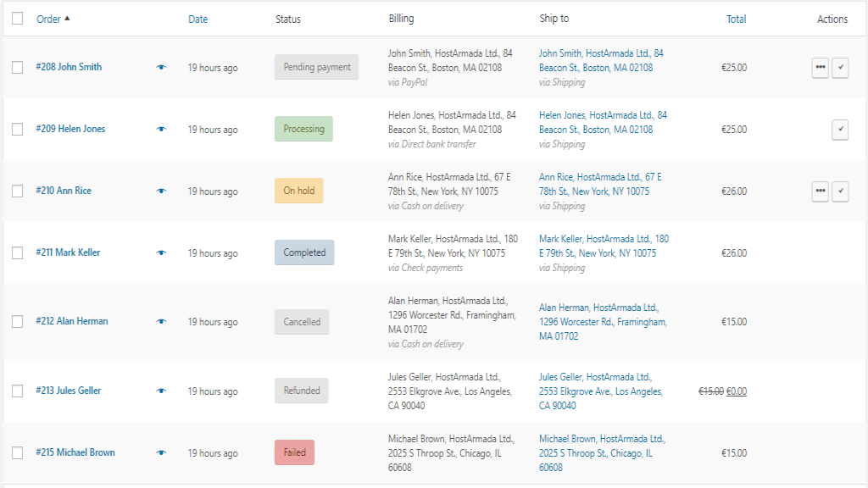Click the Ship to address for Michael Brown

(602, 452)
